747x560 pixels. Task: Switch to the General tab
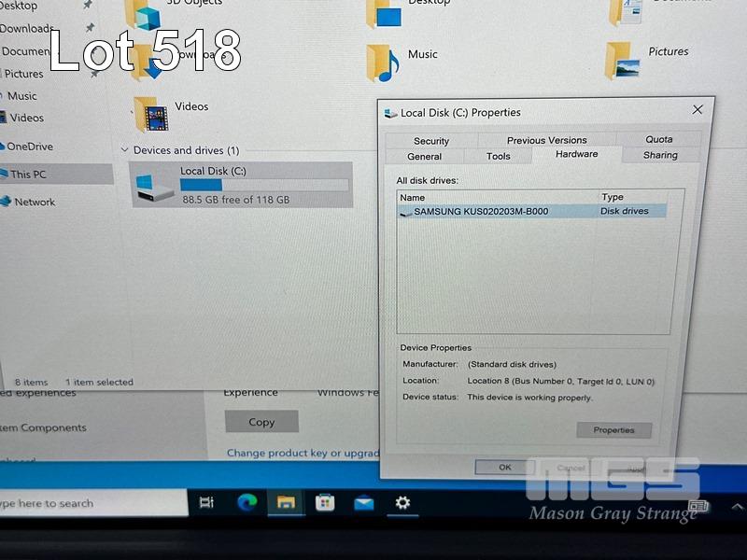pyautogui.click(x=424, y=156)
